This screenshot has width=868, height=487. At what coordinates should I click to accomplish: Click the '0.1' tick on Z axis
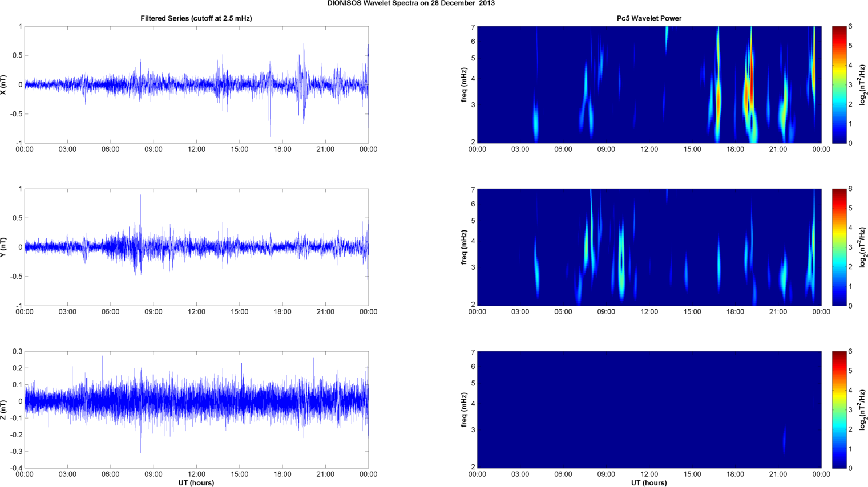coord(17,385)
